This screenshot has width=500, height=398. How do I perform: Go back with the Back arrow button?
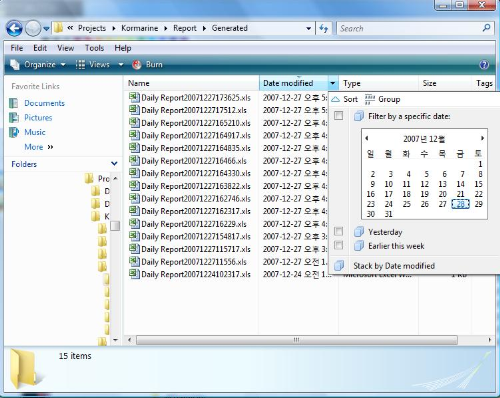(14, 29)
